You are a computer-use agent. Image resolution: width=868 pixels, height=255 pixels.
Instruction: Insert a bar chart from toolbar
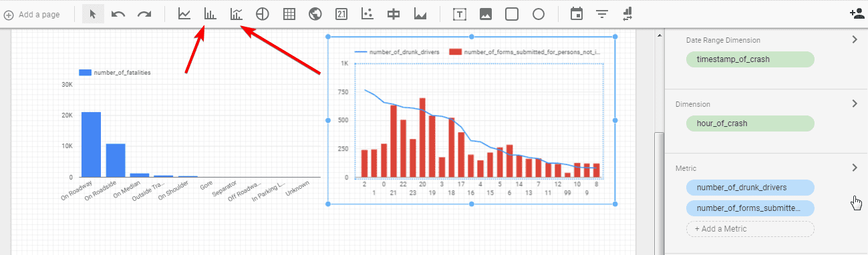point(210,14)
